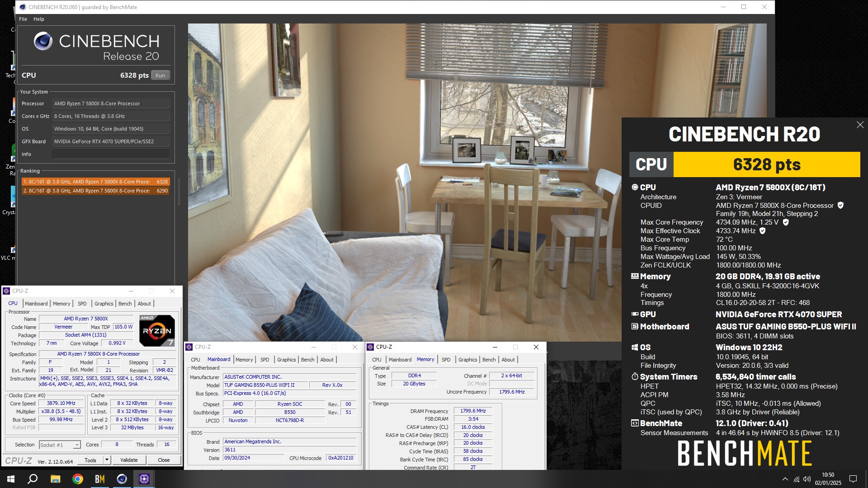Click the Tools button in CPU-Z
868x488 pixels.
(x=90, y=460)
